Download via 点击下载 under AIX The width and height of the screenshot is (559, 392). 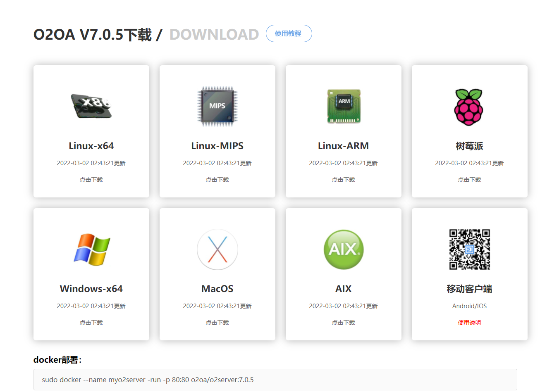[344, 323]
